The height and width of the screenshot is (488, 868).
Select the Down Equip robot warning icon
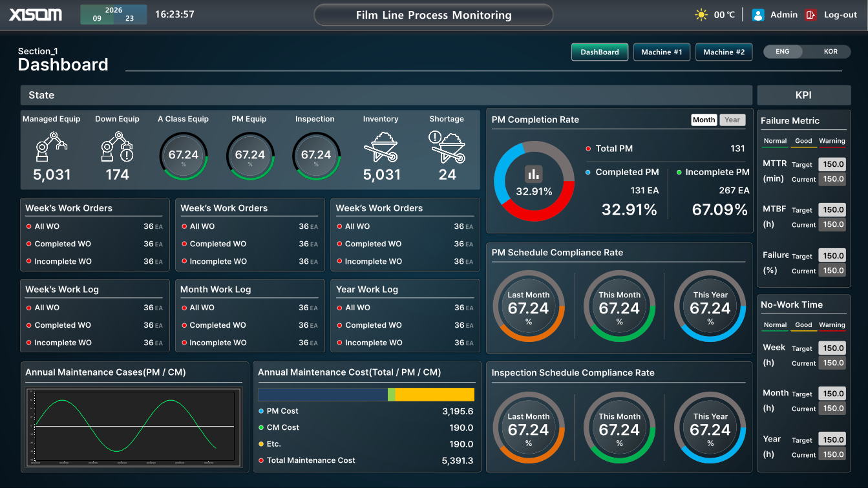pyautogui.click(x=117, y=146)
